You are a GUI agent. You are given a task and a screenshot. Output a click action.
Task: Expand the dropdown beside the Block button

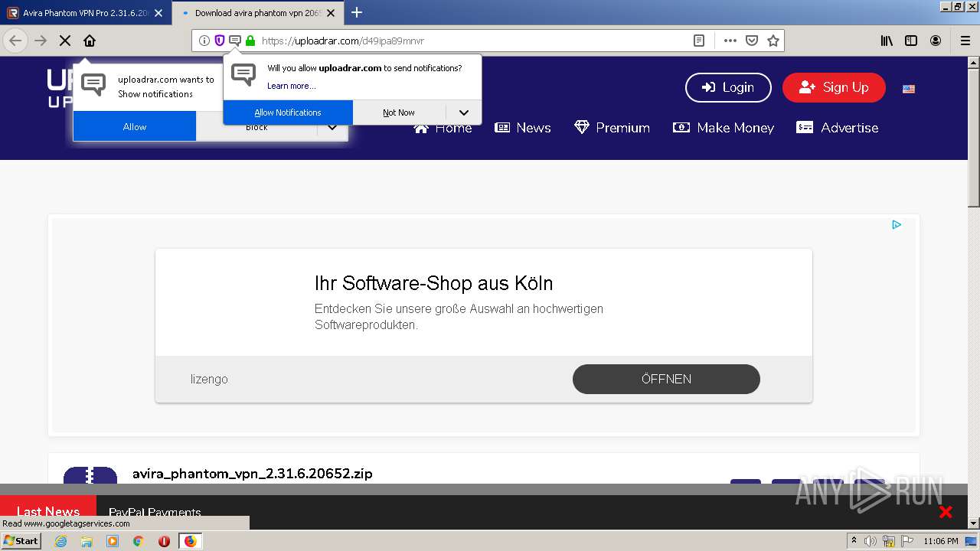332,127
